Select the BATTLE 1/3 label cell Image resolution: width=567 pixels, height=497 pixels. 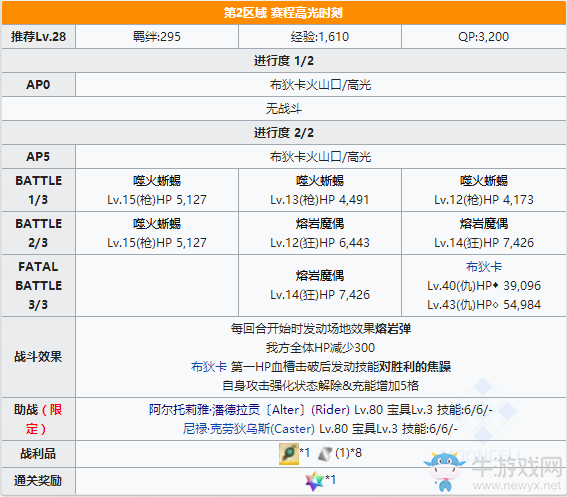pos(38,190)
